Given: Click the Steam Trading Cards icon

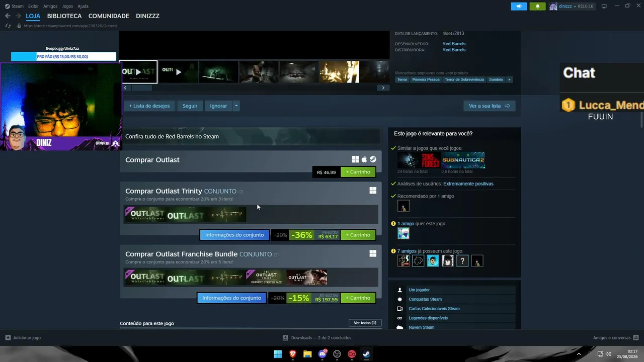Looking at the screenshot, I should (400, 309).
